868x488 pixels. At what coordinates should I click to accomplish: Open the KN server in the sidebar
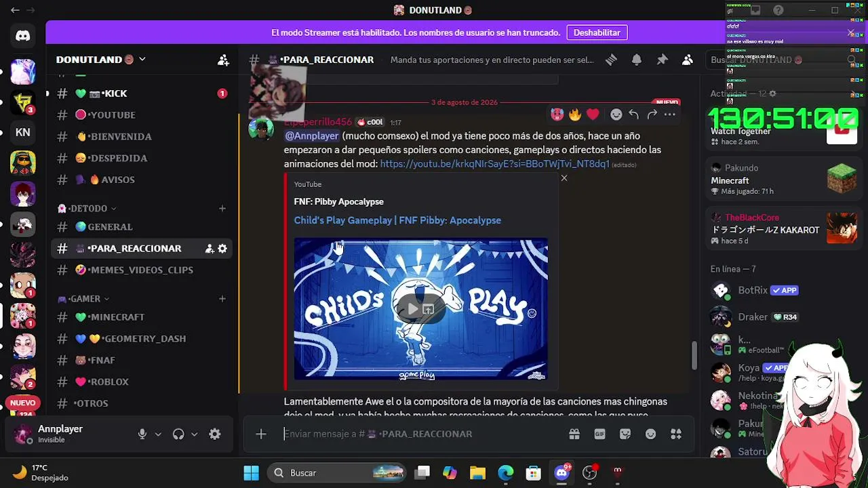pos(23,132)
